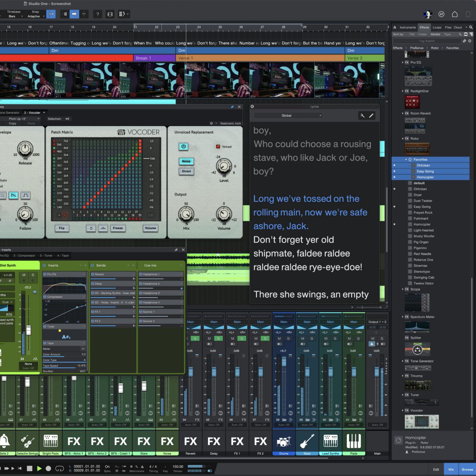
Task: Switch to the Loops browser tab
Action: point(437,28)
